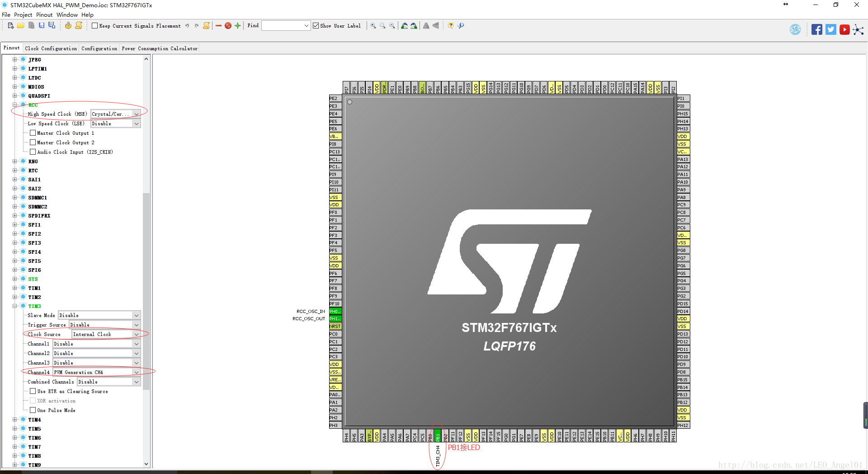
Task: Click inside the Find input field
Action: 283,26
